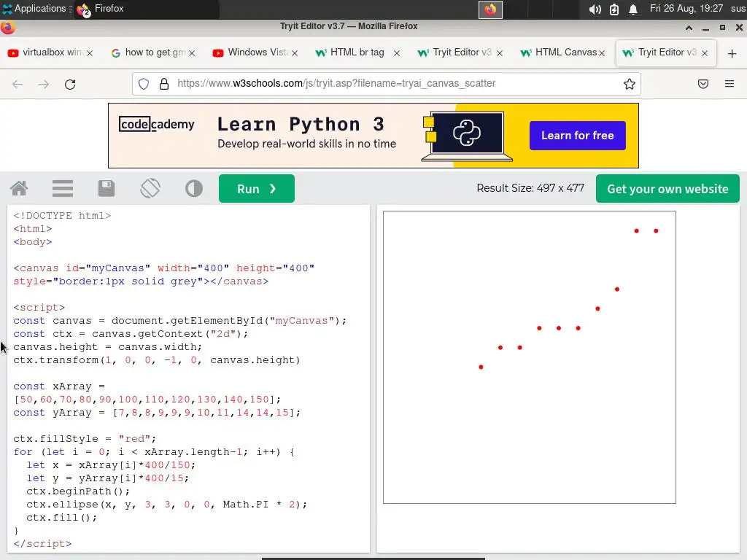Open the notifications bell icon
Viewport: 747px width, 560px height.
tap(632, 9)
